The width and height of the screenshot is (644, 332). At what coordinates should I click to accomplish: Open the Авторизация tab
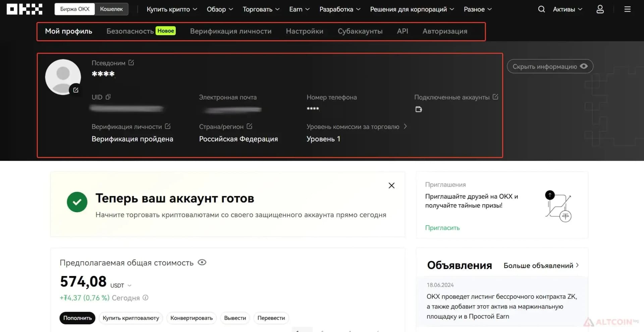coord(445,31)
